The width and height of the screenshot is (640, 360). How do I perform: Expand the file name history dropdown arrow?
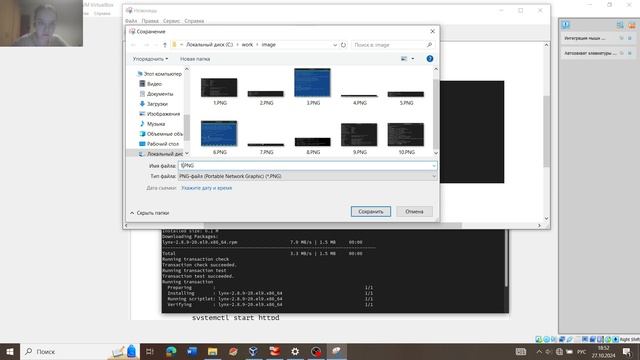[434, 166]
